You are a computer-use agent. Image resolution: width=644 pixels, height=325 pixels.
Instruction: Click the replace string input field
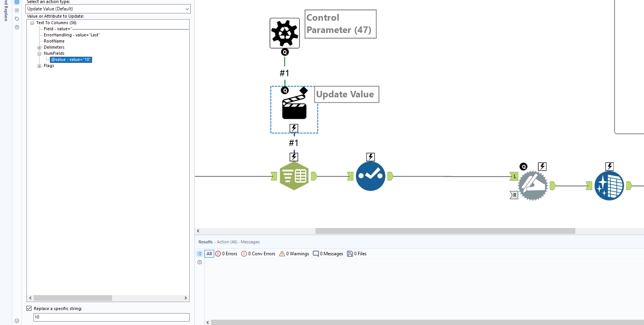(111, 317)
